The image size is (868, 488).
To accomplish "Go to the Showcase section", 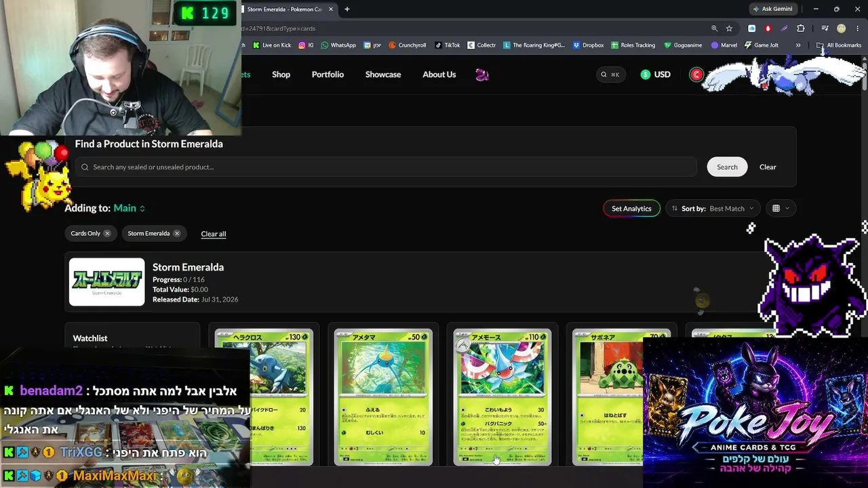I will click(x=383, y=75).
